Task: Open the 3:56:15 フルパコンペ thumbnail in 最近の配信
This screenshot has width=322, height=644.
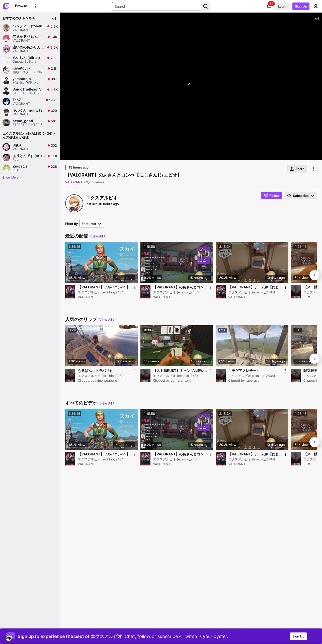Action: (x=102, y=262)
